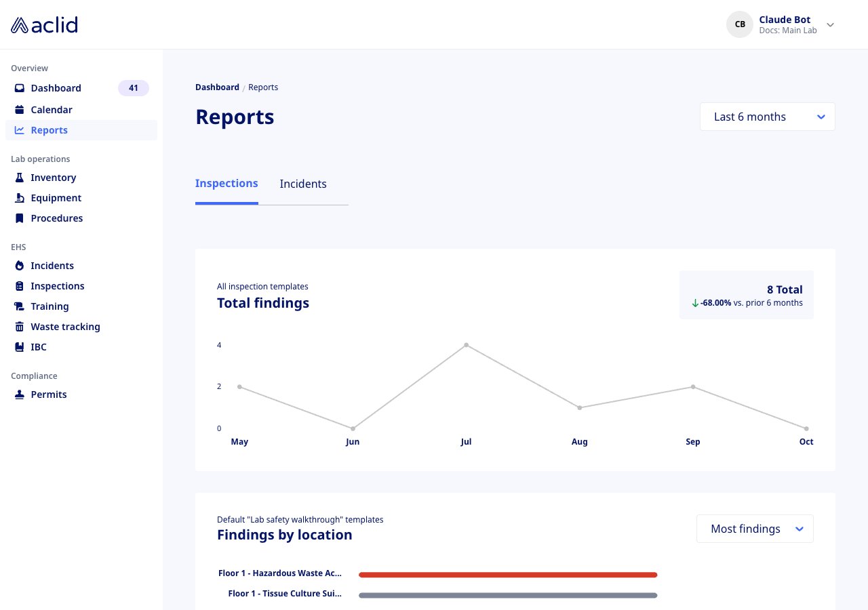Click the May data point on chart
Viewport: 868px width, 610px height.
click(x=239, y=386)
